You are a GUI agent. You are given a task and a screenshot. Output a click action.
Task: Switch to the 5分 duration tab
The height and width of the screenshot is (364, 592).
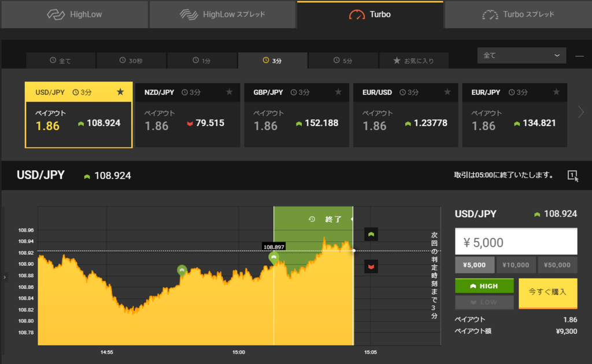(343, 60)
